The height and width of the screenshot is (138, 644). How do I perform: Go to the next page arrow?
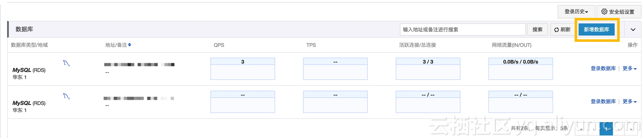point(619,129)
